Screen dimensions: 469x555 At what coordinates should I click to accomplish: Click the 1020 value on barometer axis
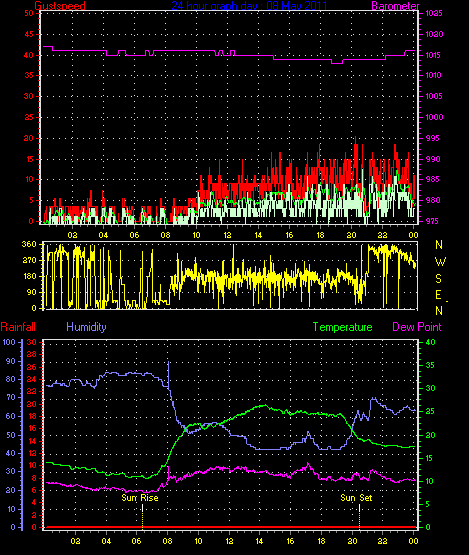click(x=434, y=34)
